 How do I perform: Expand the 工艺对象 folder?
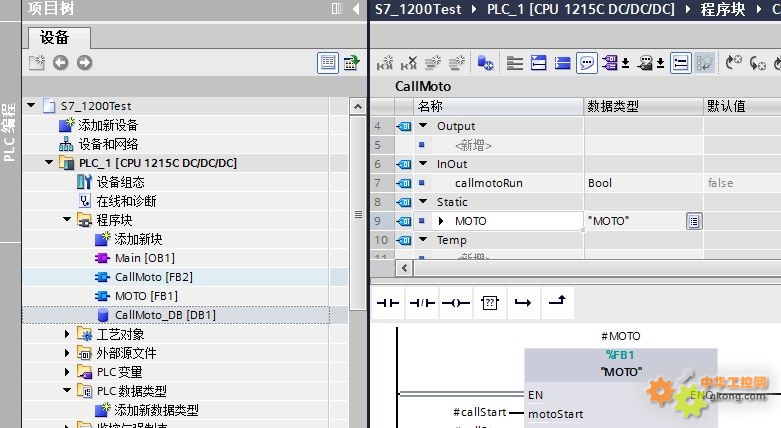coord(67,334)
